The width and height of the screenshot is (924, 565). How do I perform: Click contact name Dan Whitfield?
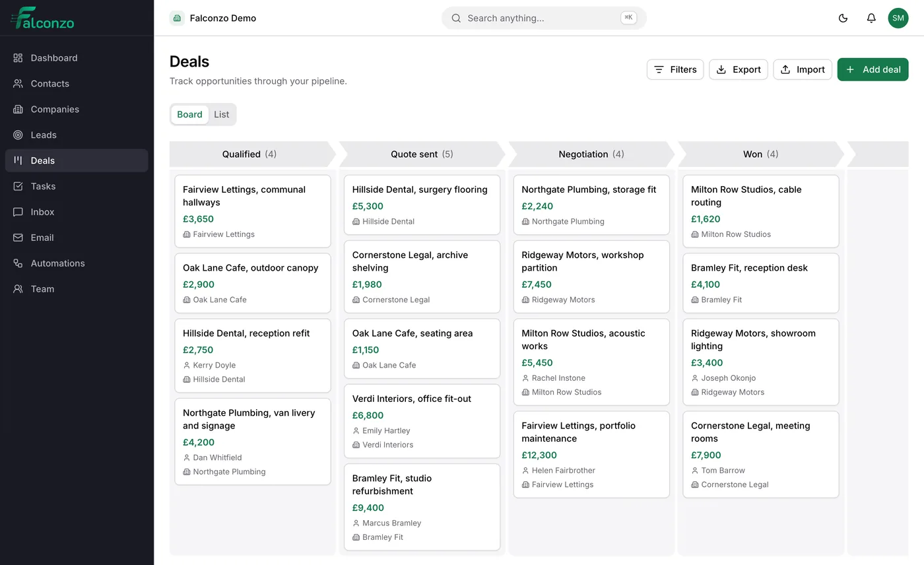[217, 457]
